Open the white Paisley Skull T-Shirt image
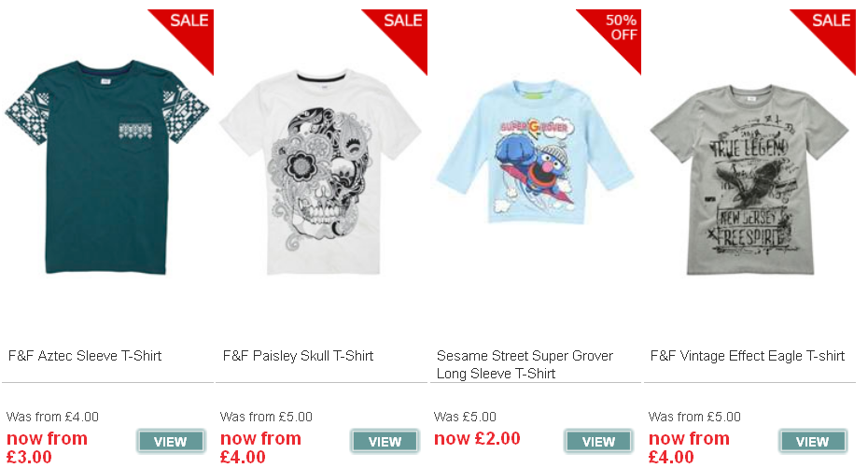 click(x=320, y=172)
